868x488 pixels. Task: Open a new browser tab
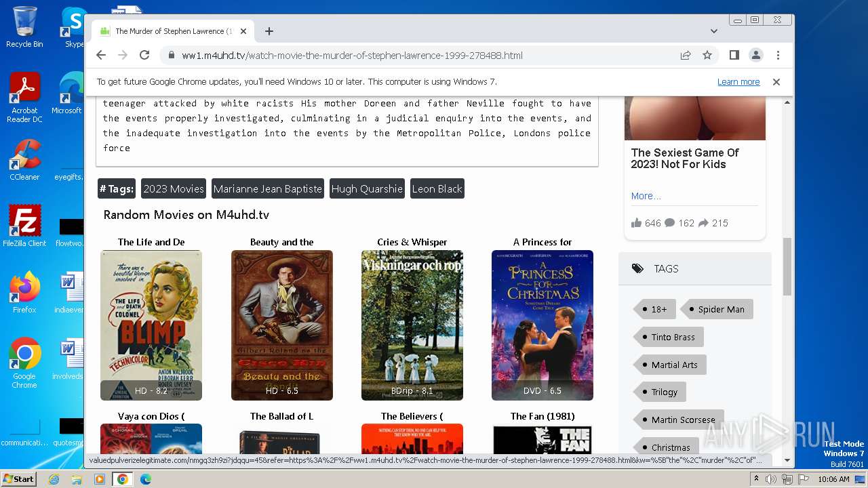click(269, 31)
